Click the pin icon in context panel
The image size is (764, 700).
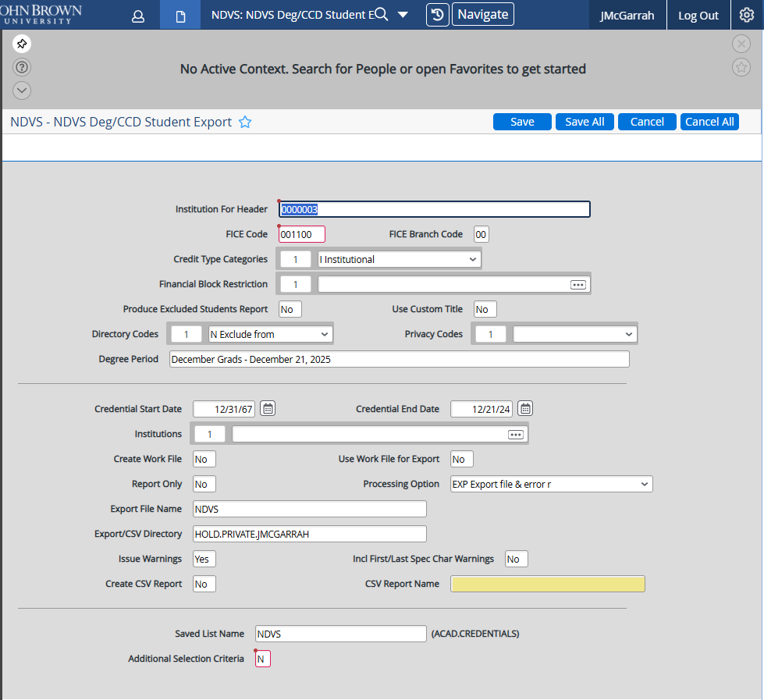[21, 44]
